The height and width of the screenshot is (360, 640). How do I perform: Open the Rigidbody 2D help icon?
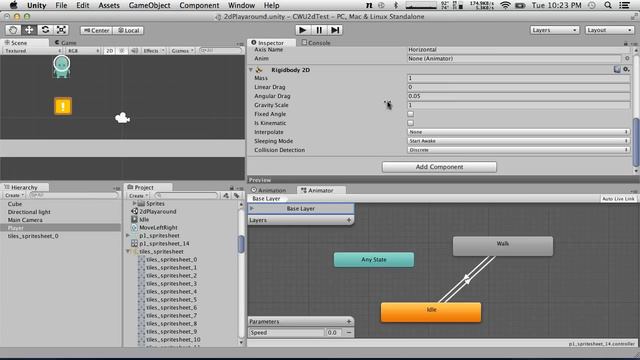(617, 69)
